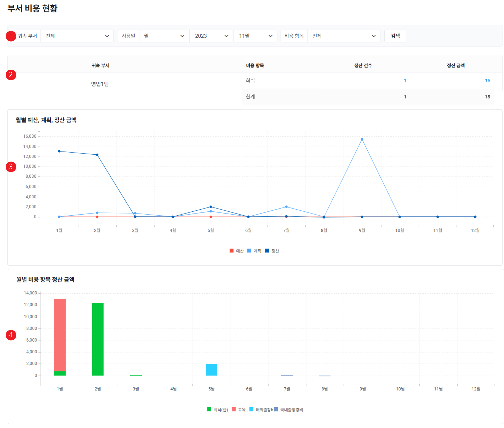This screenshot has width=504, height=428.
Task: Toggle the 예산 legend red swatch
Action: tap(232, 251)
